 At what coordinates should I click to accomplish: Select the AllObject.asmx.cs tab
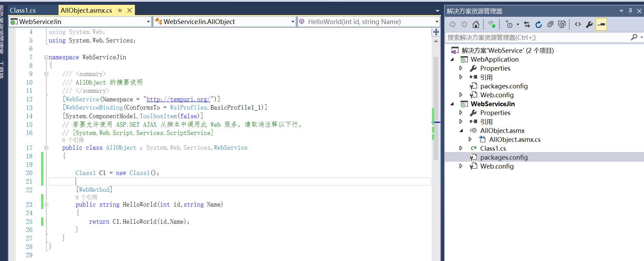(86, 10)
